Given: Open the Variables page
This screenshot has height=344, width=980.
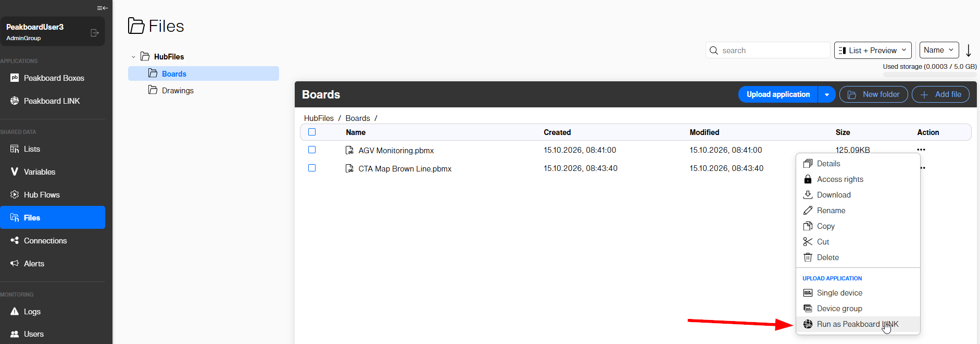Looking at the screenshot, I should 53,172.
